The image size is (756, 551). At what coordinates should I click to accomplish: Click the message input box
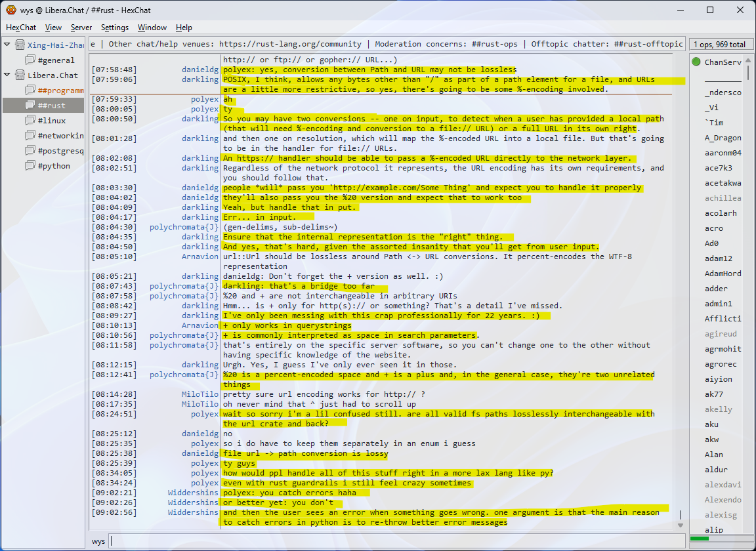coord(394,541)
